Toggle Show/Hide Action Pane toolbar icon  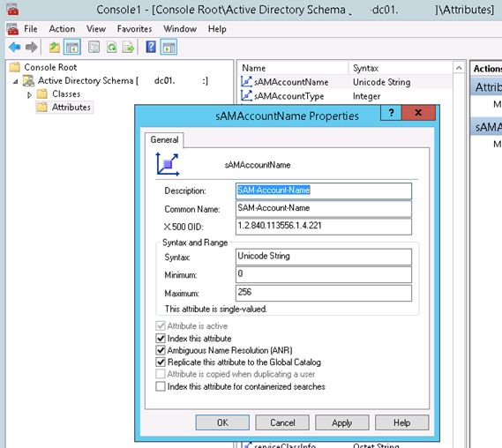[169, 48]
